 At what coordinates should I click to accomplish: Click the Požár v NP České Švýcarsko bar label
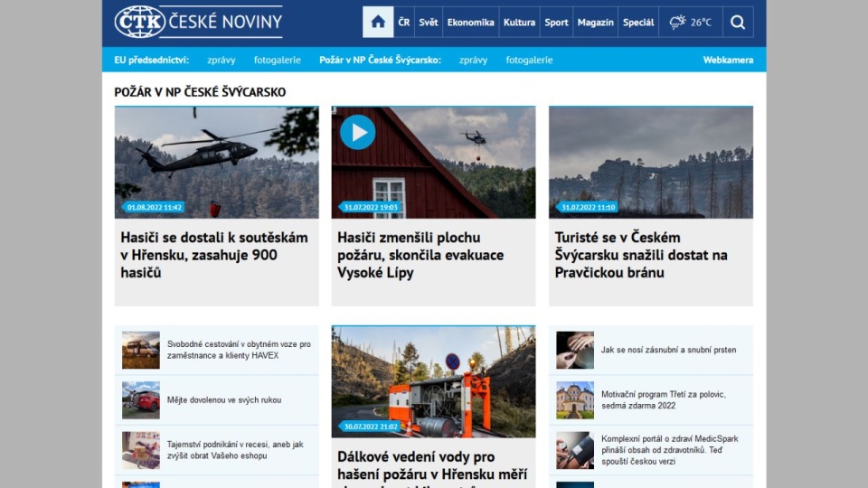coord(381,60)
